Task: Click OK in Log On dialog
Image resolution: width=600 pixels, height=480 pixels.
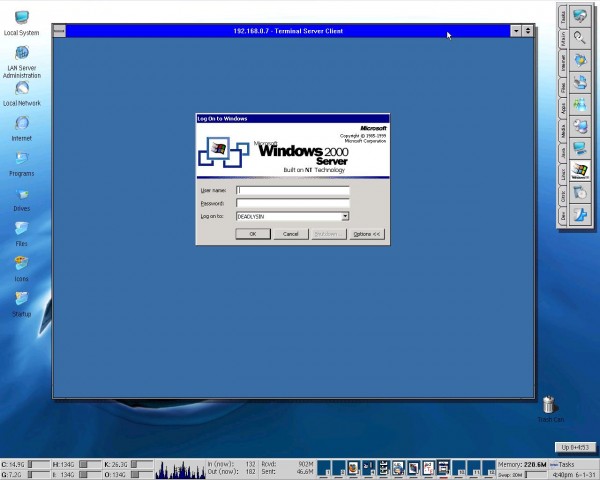Action: coord(253,234)
